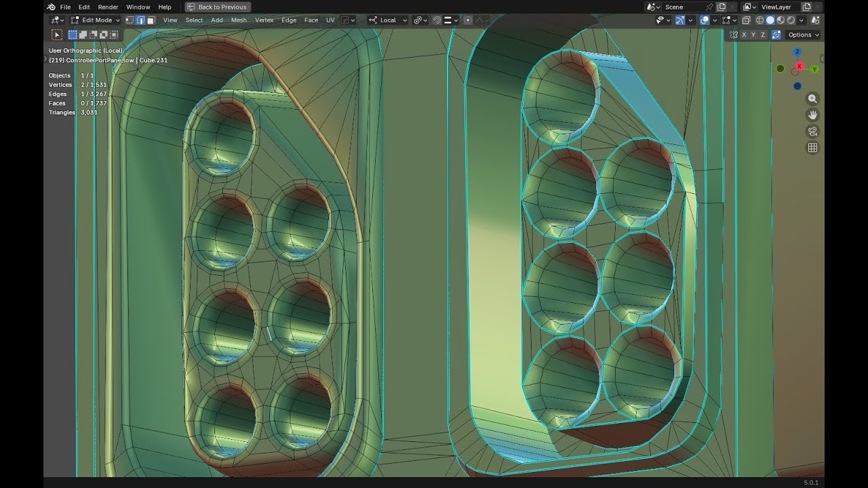The width and height of the screenshot is (868, 488).
Task: Open the Blender logo menu
Action: click(52, 7)
